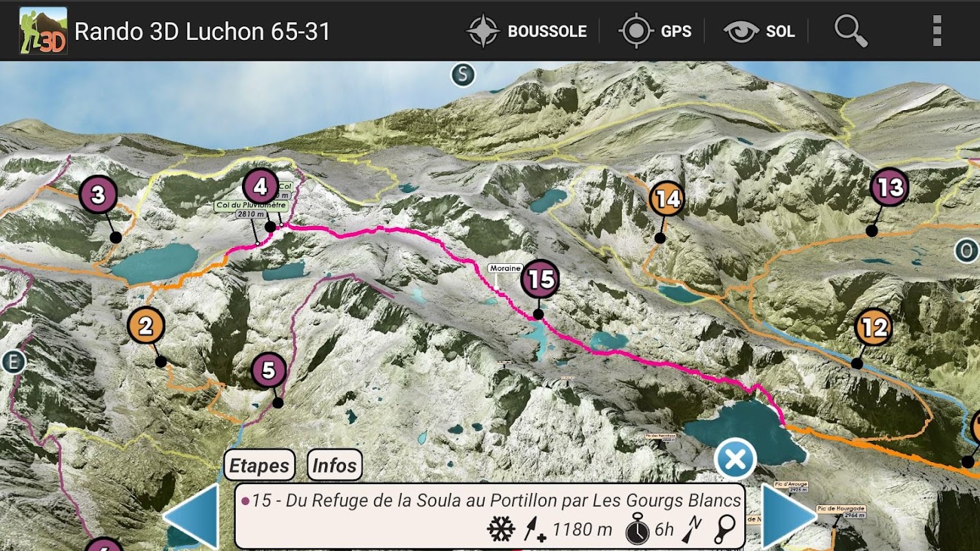Open the route 15 title text
This screenshot has width=980, height=551.
(x=496, y=501)
